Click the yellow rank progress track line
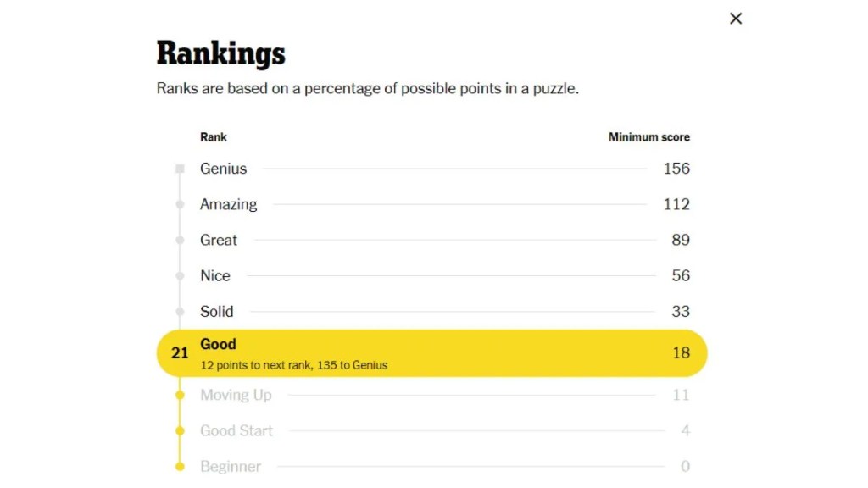Screen dimensions: 868x488 point(180,413)
